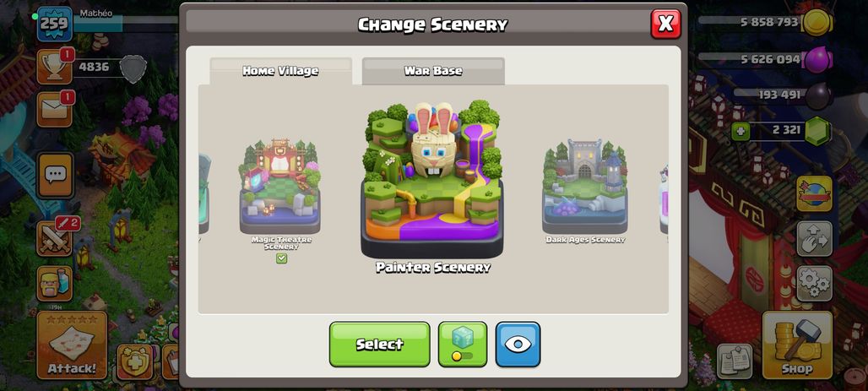Open the builder helper icon
Viewport: 868px width, 391px height.
pos(55,283)
